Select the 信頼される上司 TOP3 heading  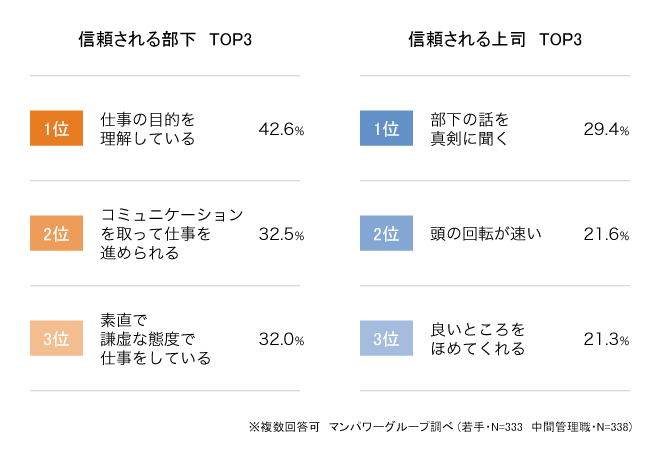tap(494, 40)
